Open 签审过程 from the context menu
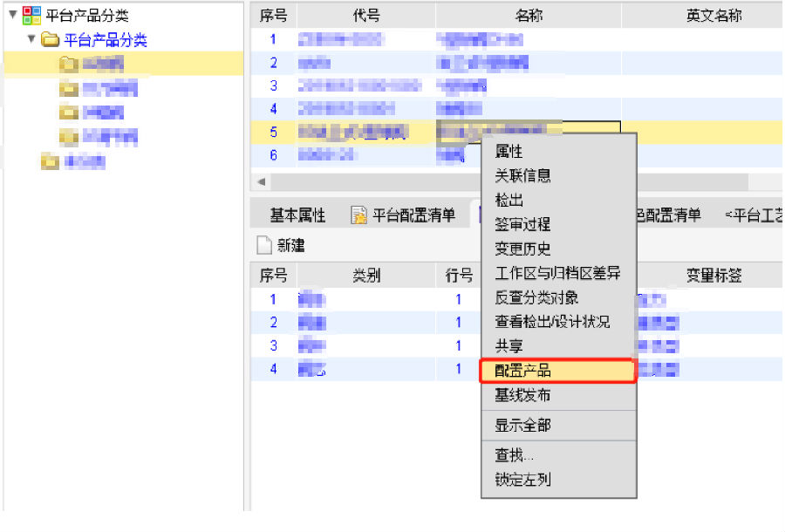This screenshot has width=785, height=532. (522, 224)
